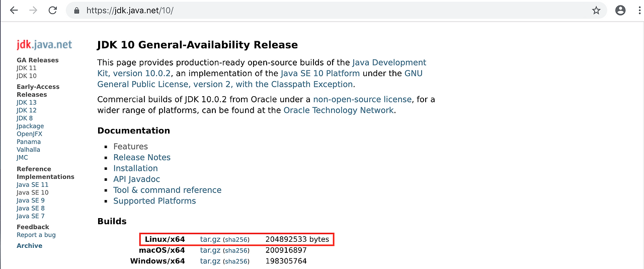This screenshot has height=269, width=644.
Task: Select Java SE 9 reference implementation
Action: (x=31, y=200)
